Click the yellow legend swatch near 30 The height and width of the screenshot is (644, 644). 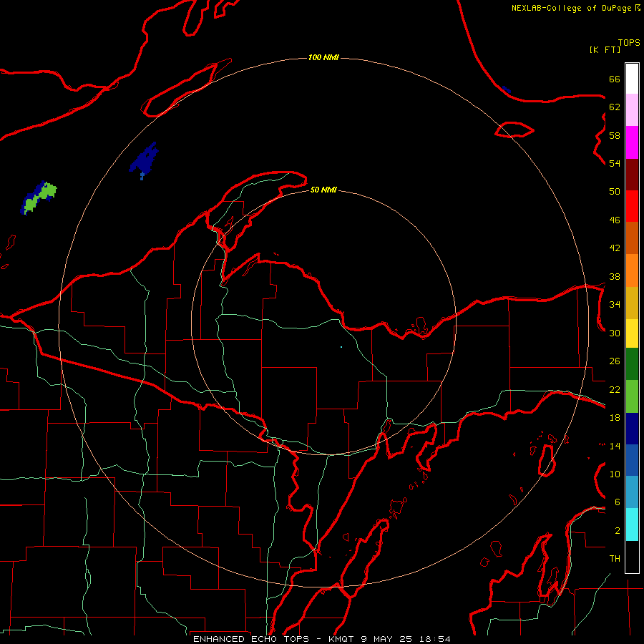(x=632, y=333)
